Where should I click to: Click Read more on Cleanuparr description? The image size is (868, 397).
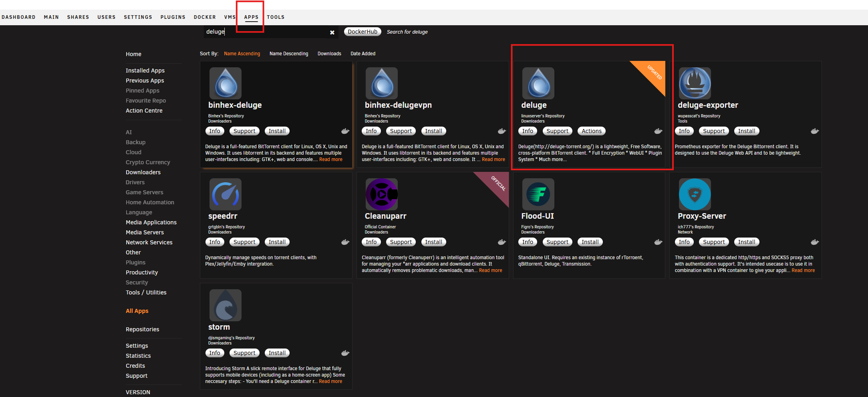pyautogui.click(x=491, y=270)
